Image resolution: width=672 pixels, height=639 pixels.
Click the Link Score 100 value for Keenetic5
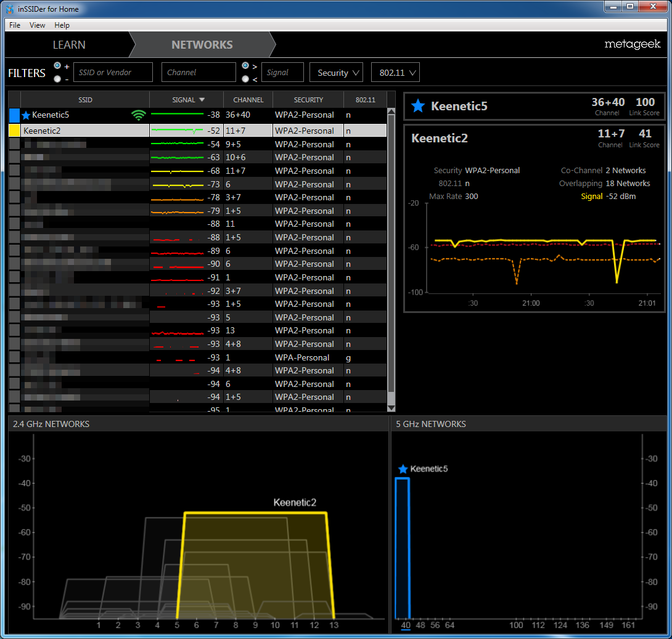pos(645,102)
